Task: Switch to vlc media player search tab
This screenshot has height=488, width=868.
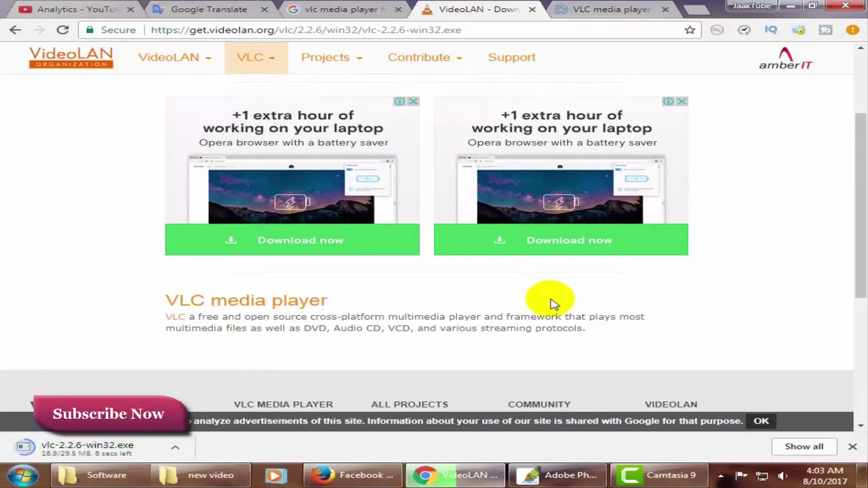Action: pos(345,9)
